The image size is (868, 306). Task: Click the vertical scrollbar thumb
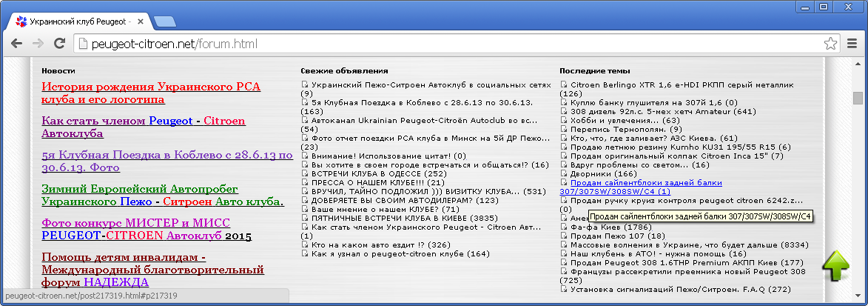click(x=858, y=98)
